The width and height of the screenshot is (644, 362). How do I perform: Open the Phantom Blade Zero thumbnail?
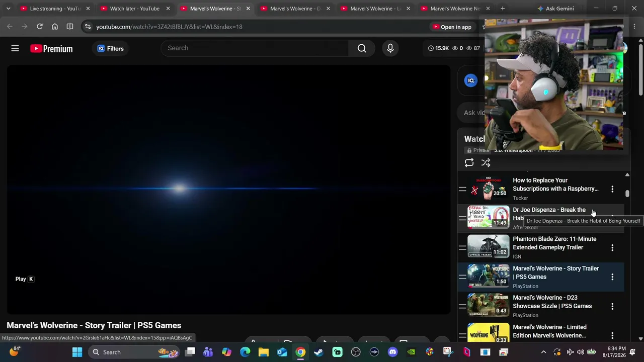coord(488,246)
